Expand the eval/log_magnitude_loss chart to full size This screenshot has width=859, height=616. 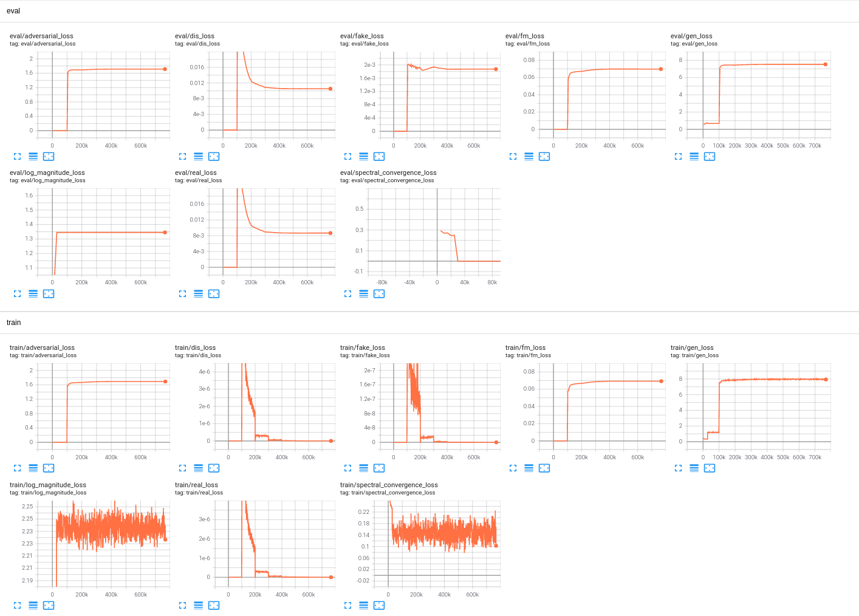tap(17, 294)
